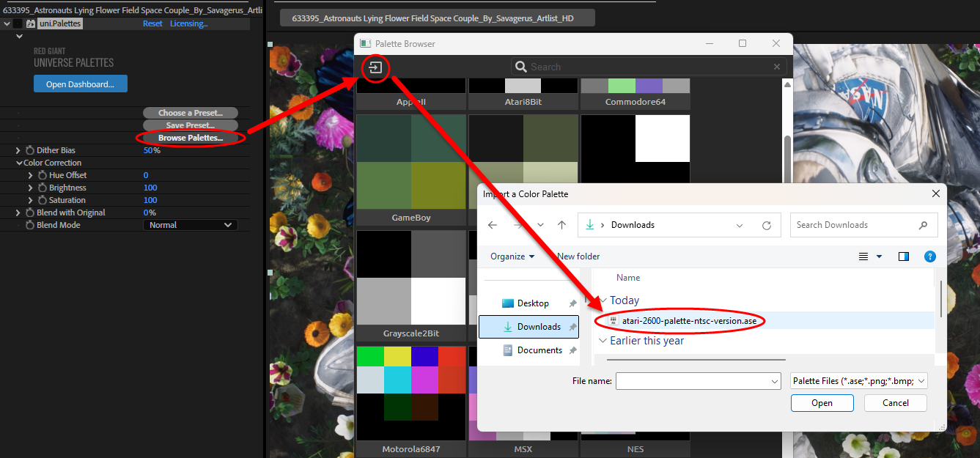Toggle the Blend with Original stopwatch
The width and height of the screenshot is (980, 458).
click(30, 213)
